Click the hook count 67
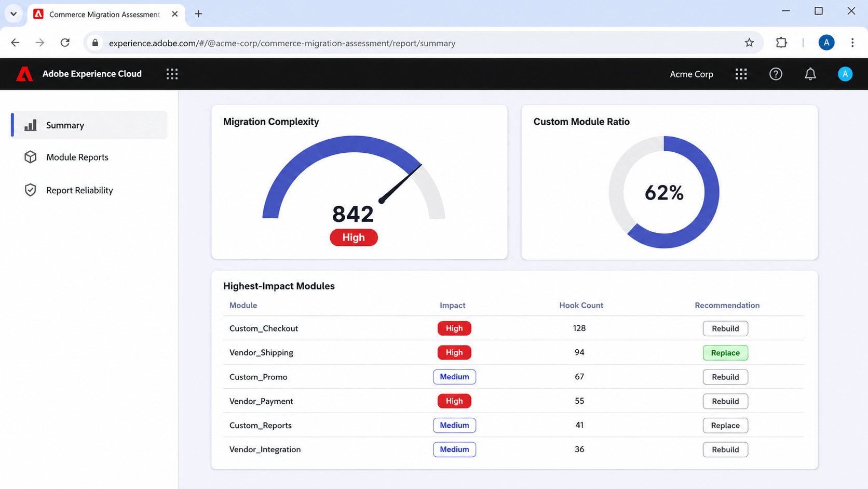Viewport: 868px width, 489px height. coord(579,377)
